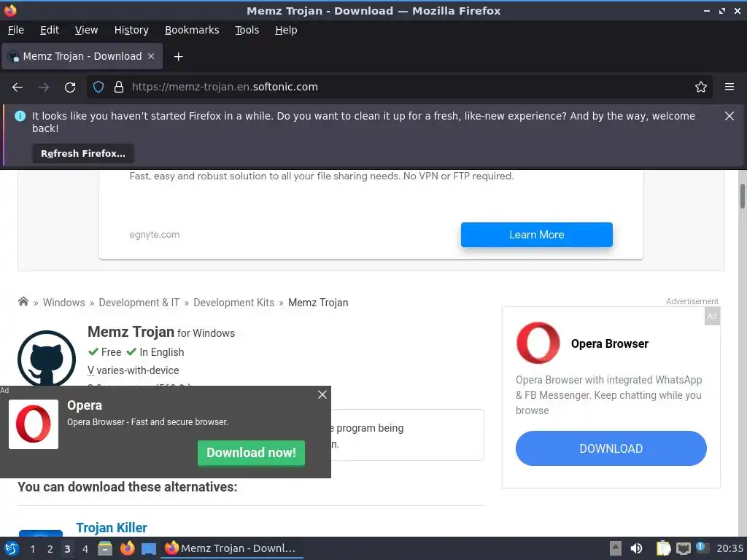Open the History menu

click(131, 30)
